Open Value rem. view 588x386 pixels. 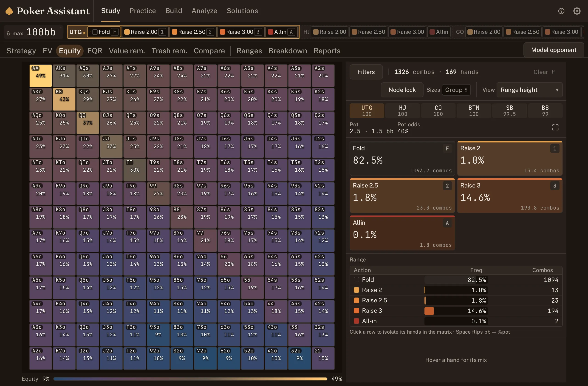pos(127,51)
